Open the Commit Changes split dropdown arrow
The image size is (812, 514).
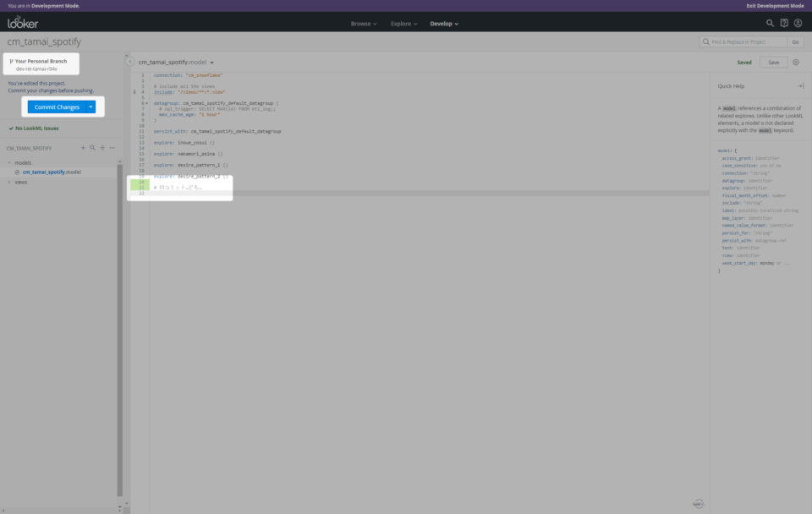pyautogui.click(x=91, y=107)
